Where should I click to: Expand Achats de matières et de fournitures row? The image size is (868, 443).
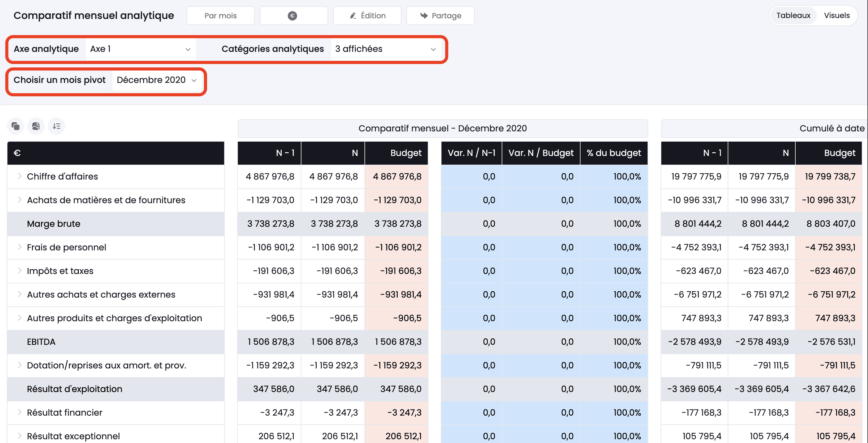(x=20, y=200)
